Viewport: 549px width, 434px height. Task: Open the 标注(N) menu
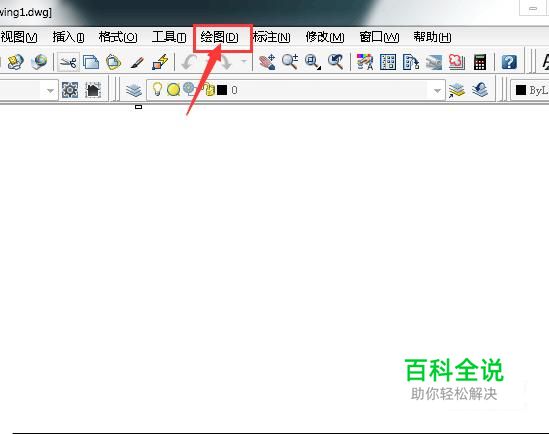(x=271, y=37)
